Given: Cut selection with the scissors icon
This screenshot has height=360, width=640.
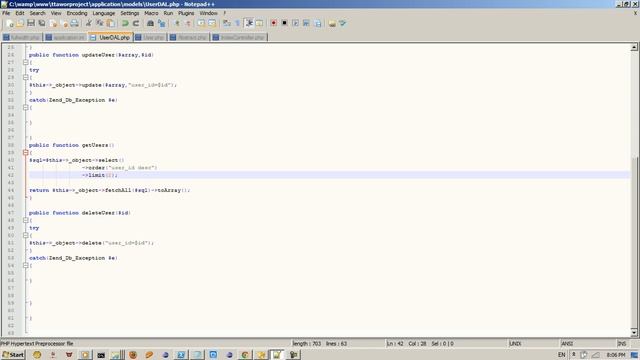Looking at the screenshot, I should click(89, 23).
